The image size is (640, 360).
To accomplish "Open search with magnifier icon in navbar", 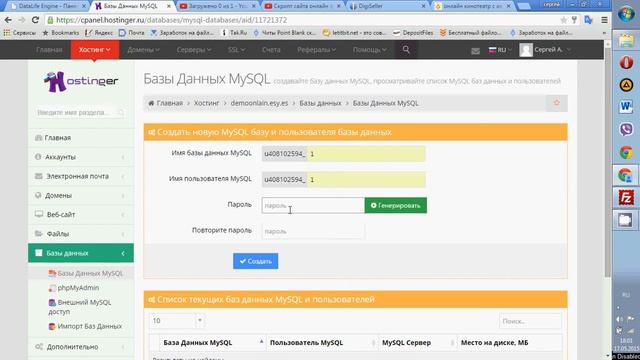I will (406, 49).
